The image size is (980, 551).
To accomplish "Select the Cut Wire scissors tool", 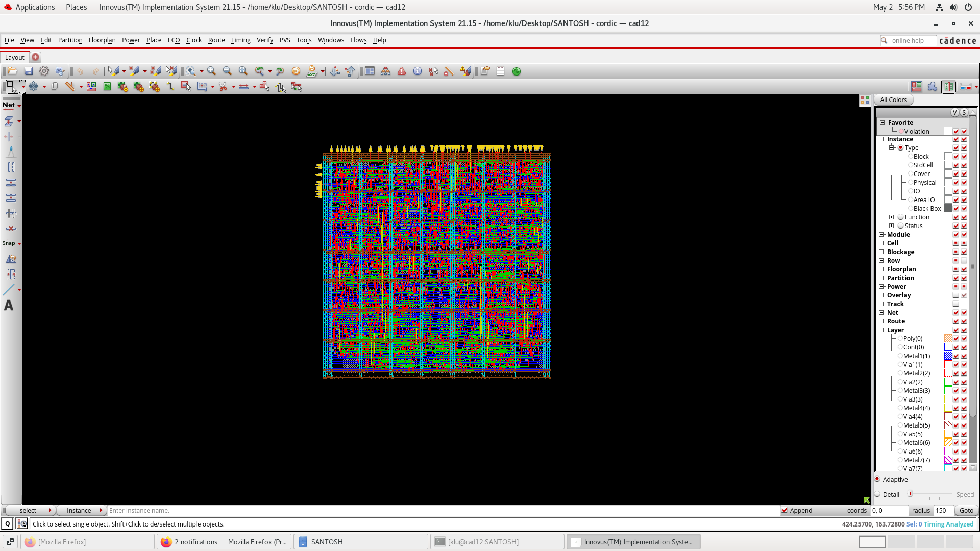I will 223,87.
